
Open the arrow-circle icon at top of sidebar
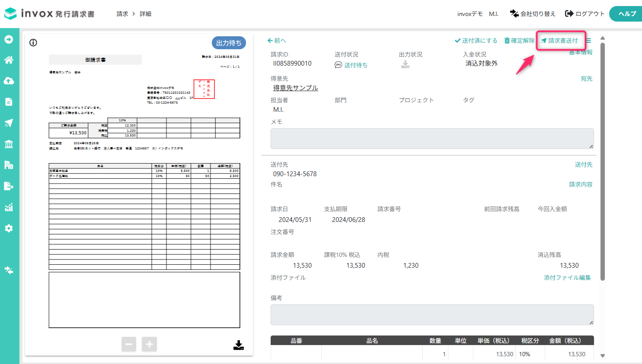(9, 39)
